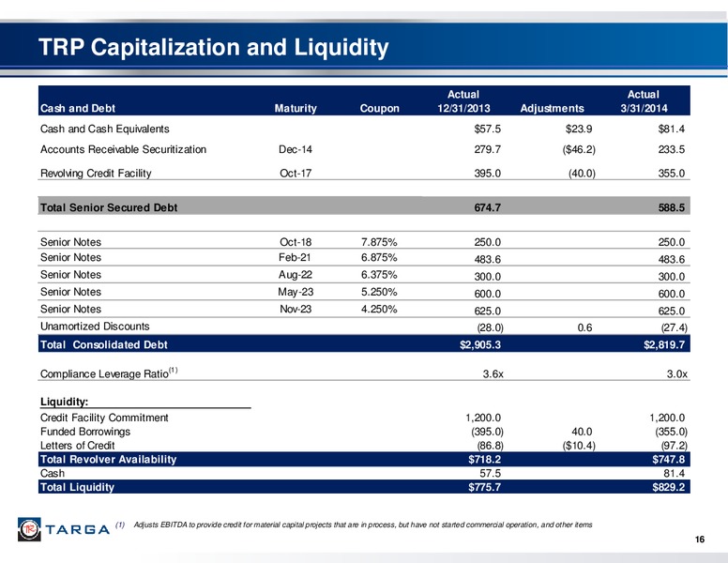The height and width of the screenshot is (563, 728).
Task: Click the '(86.8)' letters of credit value
Action: [490, 446]
